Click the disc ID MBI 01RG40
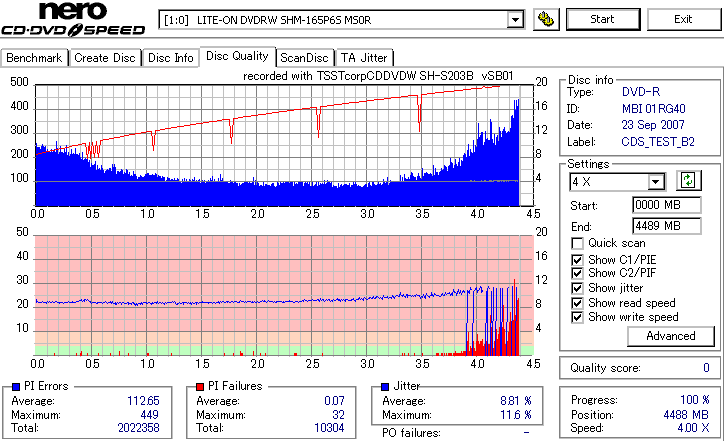This screenshot has height=441, width=724. point(653,109)
